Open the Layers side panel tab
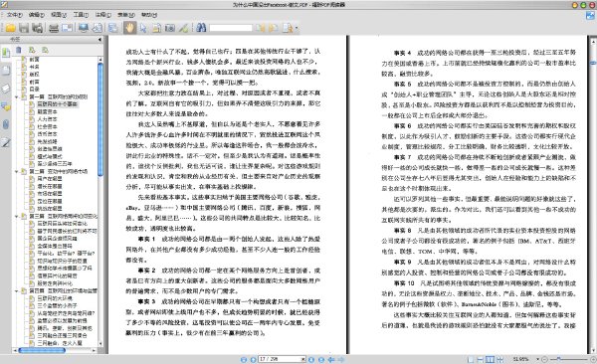This screenshot has width=597, height=364. 6,88
